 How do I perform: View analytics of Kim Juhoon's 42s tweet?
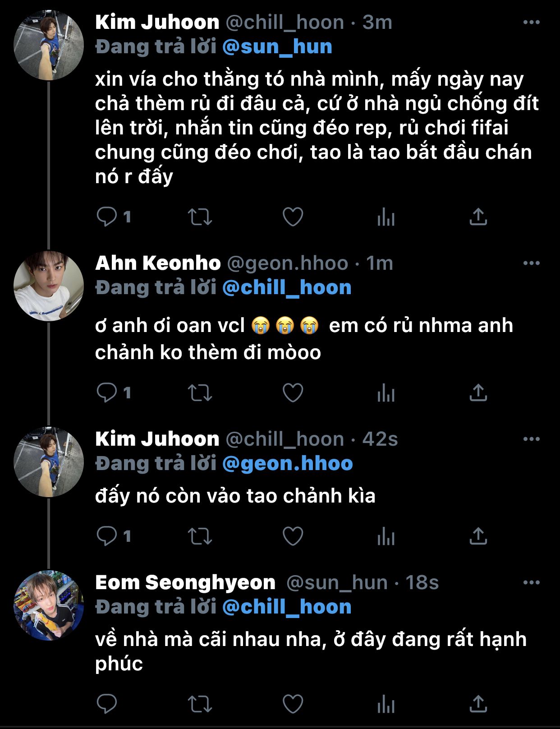click(386, 536)
